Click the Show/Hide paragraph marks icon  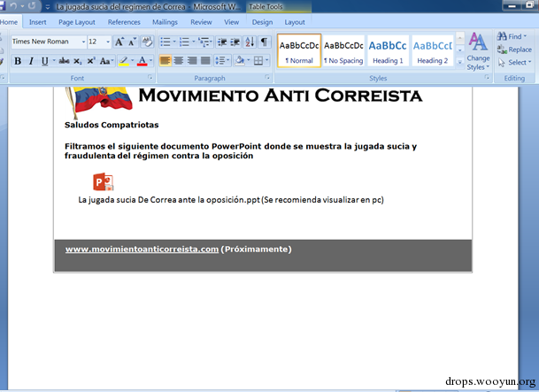pos(264,42)
